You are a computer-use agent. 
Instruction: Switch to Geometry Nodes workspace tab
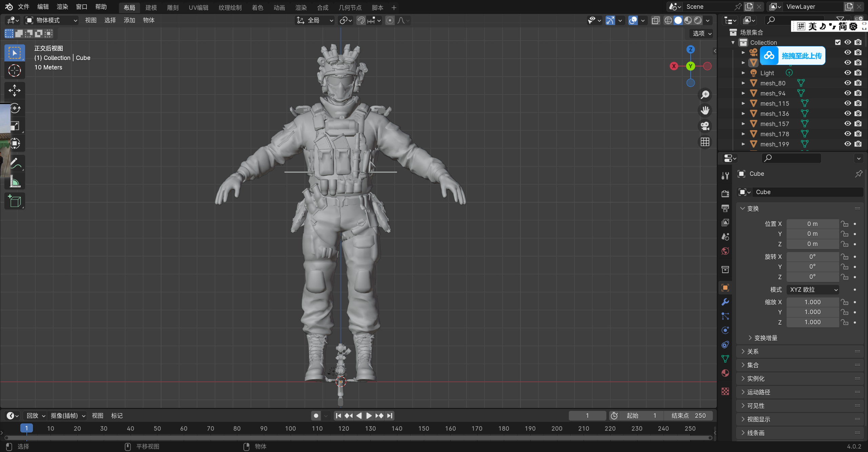click(x=350, y=7)
